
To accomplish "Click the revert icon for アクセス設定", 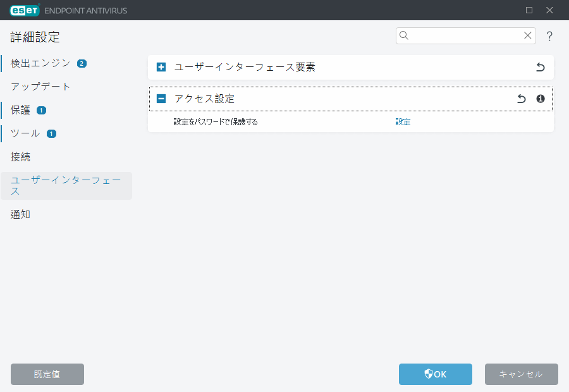I will [521, 99].
